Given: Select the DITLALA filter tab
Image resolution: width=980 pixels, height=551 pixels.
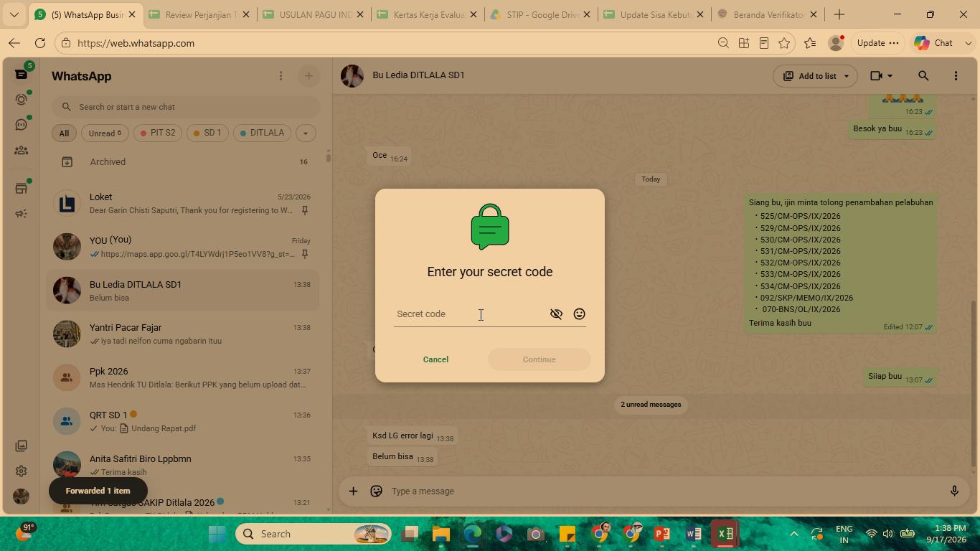Looking at the screenshot, I should point(262,133).
